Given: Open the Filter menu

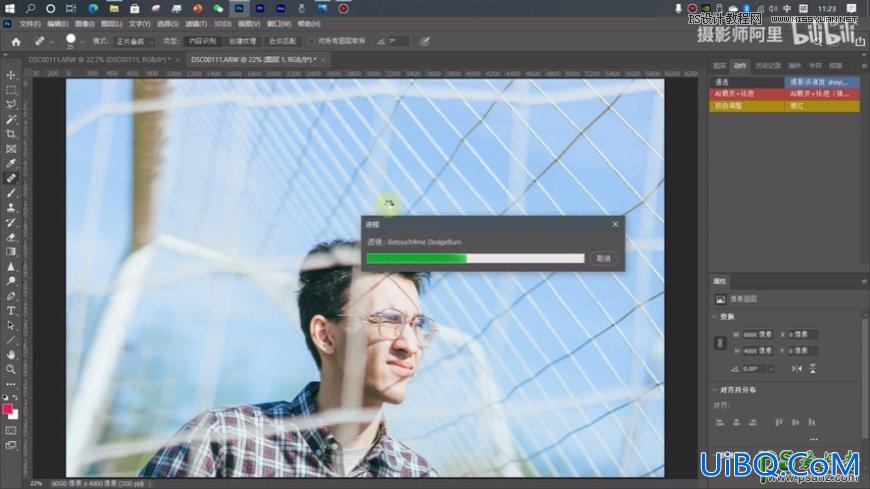Looking at the screenshot, I should [x=196, y=24].
